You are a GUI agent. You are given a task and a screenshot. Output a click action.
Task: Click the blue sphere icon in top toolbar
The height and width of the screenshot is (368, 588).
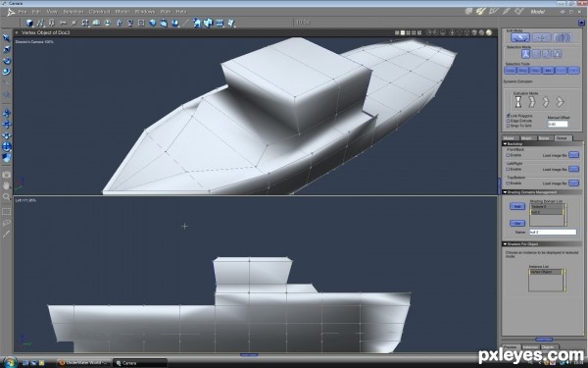click(x=153, y=23)
